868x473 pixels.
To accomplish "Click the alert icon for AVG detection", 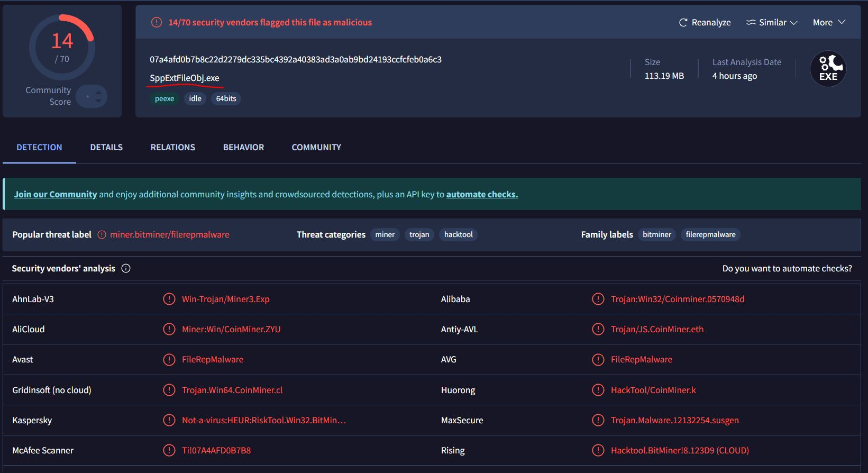I will 598,359.
